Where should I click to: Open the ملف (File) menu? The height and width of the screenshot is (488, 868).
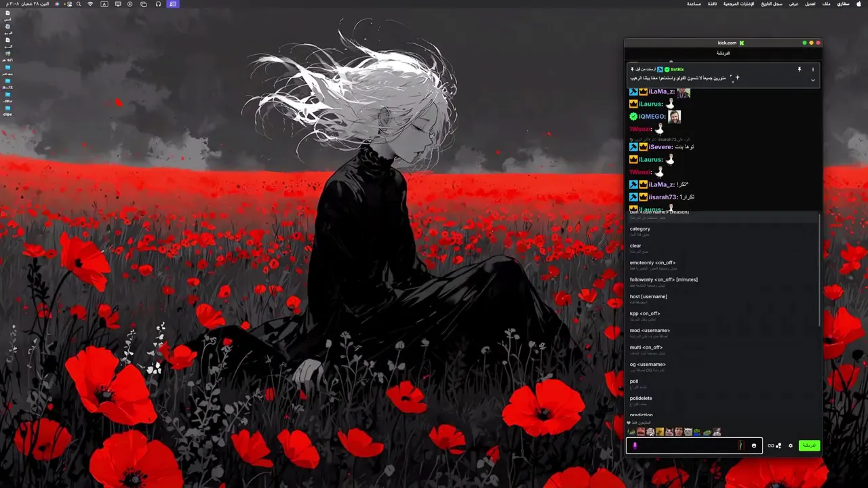tap(827, 4)
